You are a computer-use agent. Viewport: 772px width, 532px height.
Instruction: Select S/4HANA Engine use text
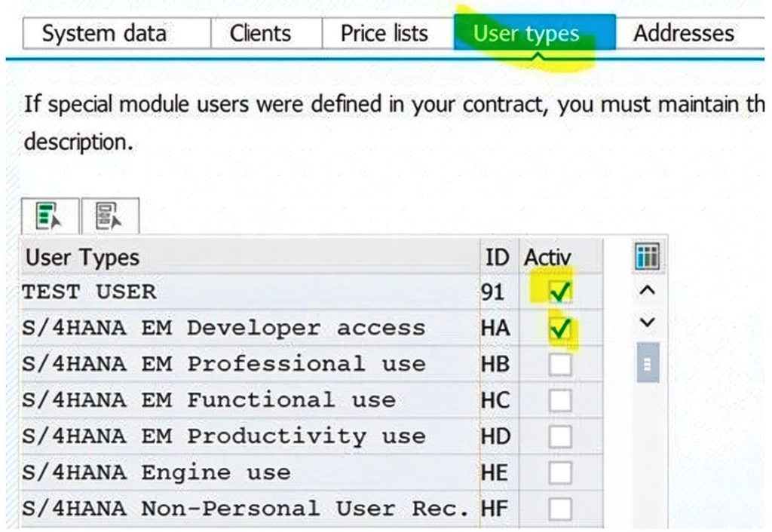(x=156, y=473)
